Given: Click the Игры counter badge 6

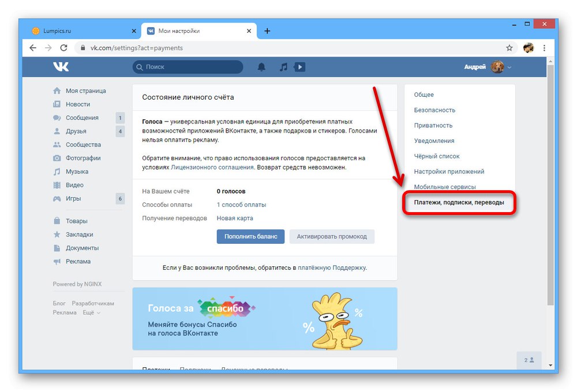Looking at the screenshot, I should [120, 198].
